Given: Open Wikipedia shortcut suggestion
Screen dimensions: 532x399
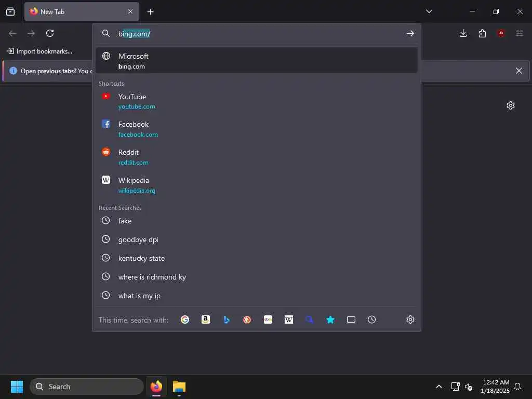Looking at the screenshot, I should (257, 185).
